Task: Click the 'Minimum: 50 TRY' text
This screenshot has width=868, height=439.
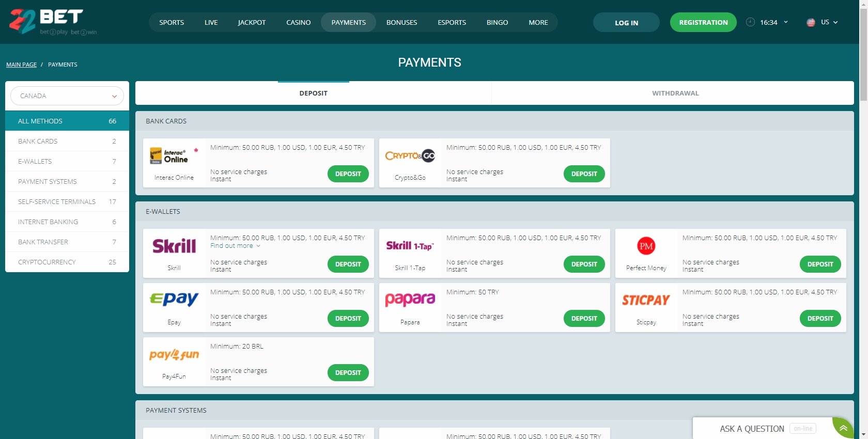Action: [473, 292]
